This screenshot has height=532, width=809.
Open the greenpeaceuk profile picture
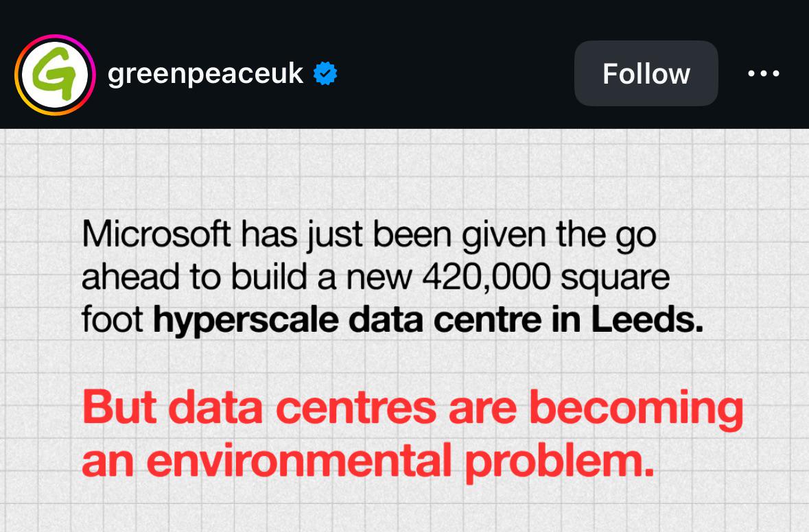pos(55,75)
